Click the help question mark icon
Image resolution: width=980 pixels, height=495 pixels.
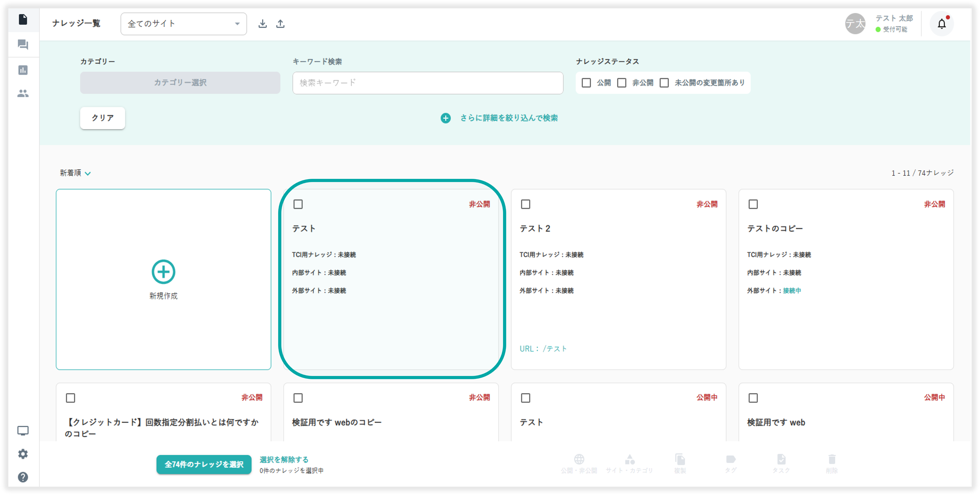click(23, 477)
